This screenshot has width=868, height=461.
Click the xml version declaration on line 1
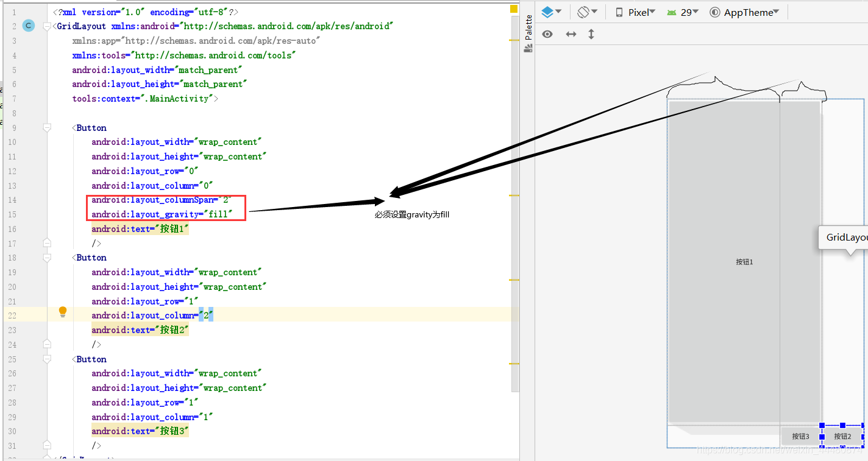[145, 12]
